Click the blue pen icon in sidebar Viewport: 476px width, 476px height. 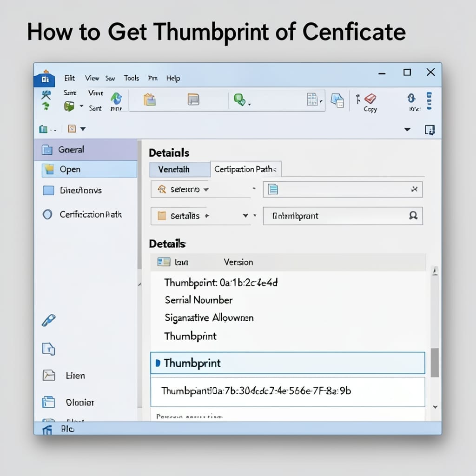click(48, 320)
